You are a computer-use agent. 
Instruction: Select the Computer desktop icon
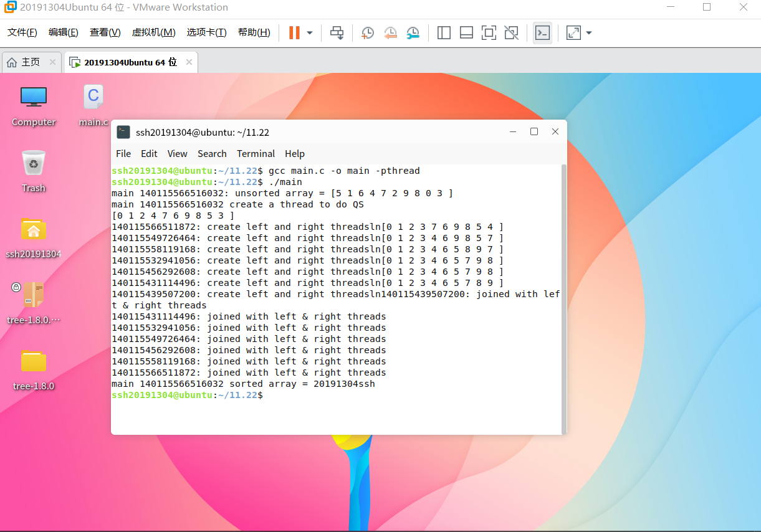(x=34, y=105)
